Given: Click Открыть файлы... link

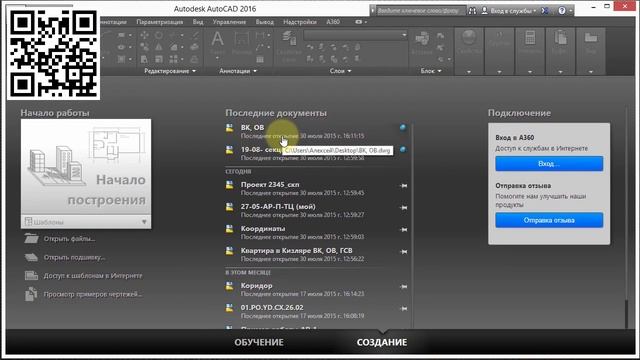Looking at the screenshot, I should coord(69,239).
